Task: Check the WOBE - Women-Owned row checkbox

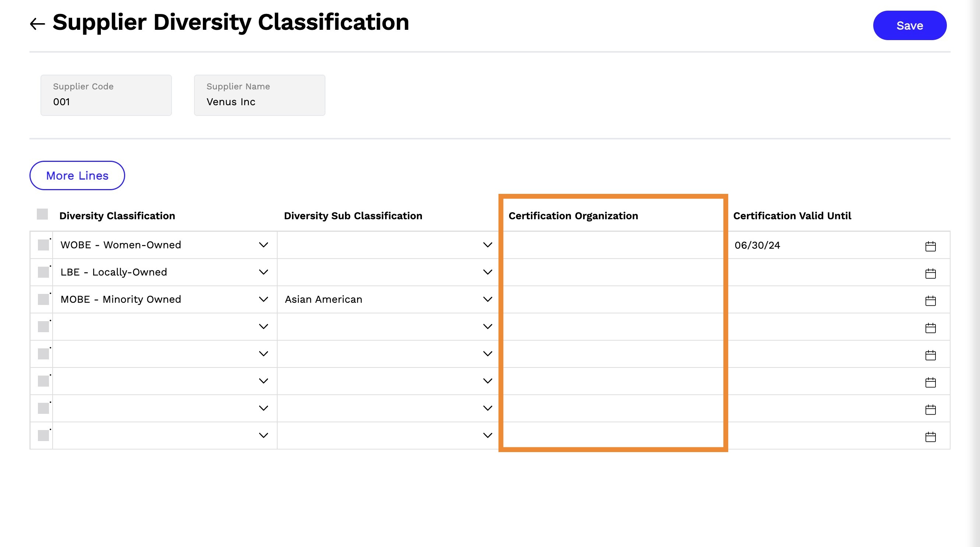Action: pyautogui.click(x=43, y=245)
